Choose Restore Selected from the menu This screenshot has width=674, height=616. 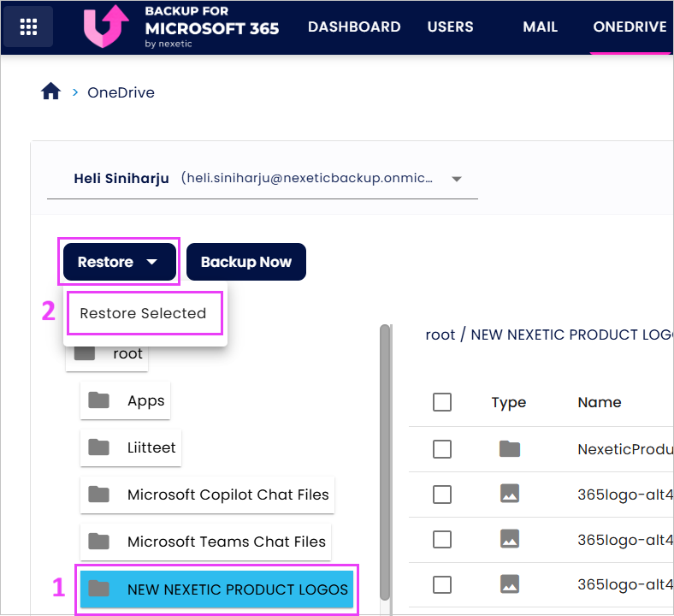(143, 313)
